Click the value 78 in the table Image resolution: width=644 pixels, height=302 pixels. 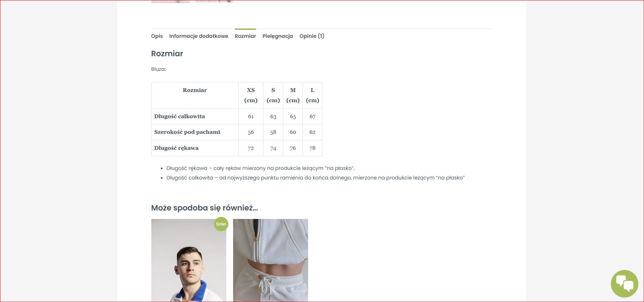pyautogui.click(x=312, y=148)
